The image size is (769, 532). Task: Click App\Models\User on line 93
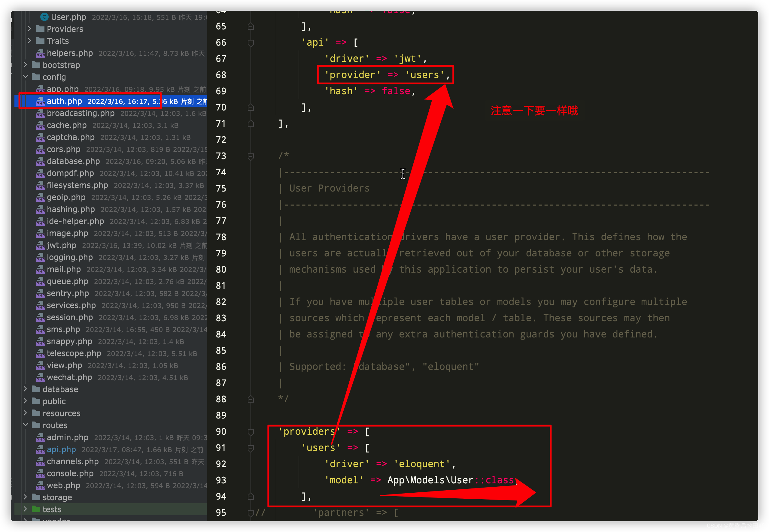coord(430,480)
